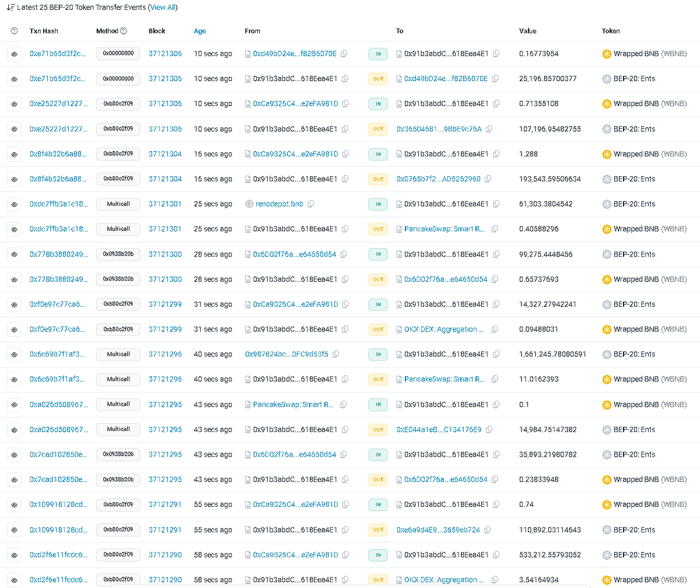Open quick view for row with value 533,212.55793052
This screenshot has width=700, height=588.
14,555
